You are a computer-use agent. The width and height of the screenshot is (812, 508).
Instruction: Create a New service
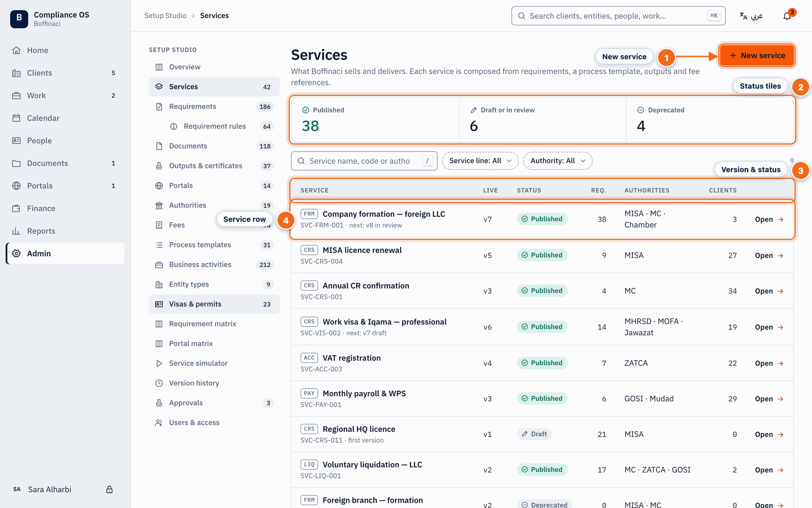coord(757,56)
